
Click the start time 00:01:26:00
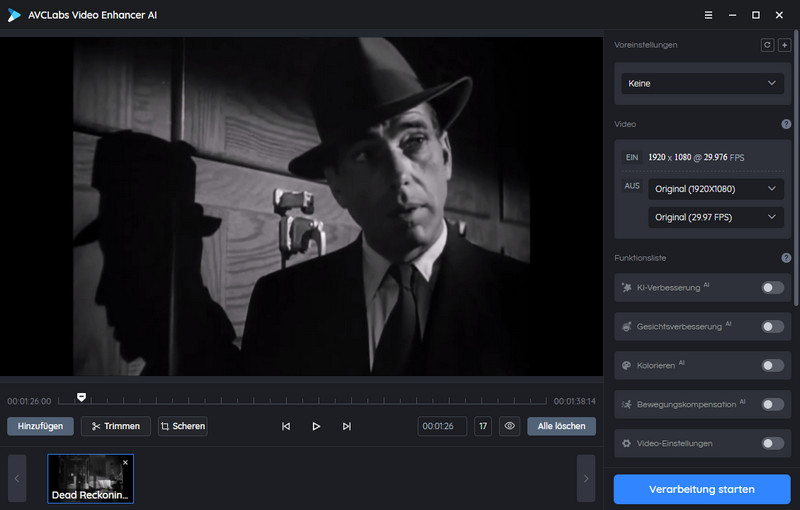[x=29, y=401]
